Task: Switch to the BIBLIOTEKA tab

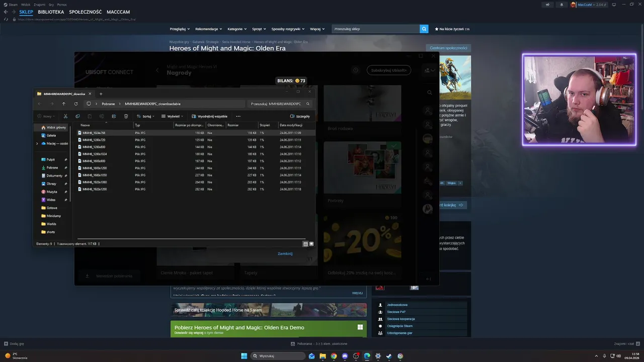Action: [51, 12]
